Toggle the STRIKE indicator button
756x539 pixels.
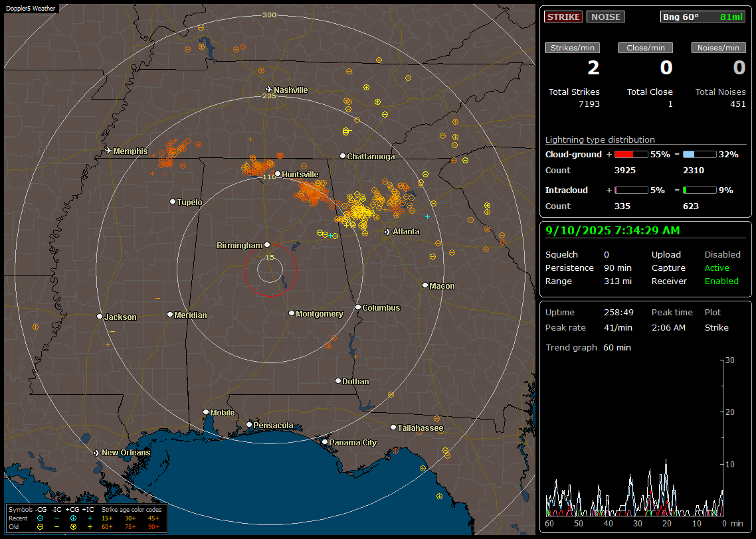coord(563,17)
